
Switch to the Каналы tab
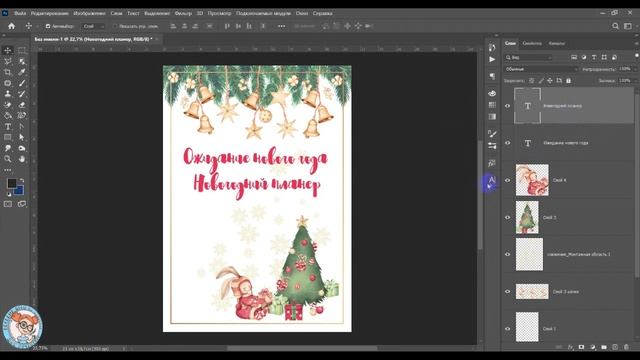click(x=557, y=43)
